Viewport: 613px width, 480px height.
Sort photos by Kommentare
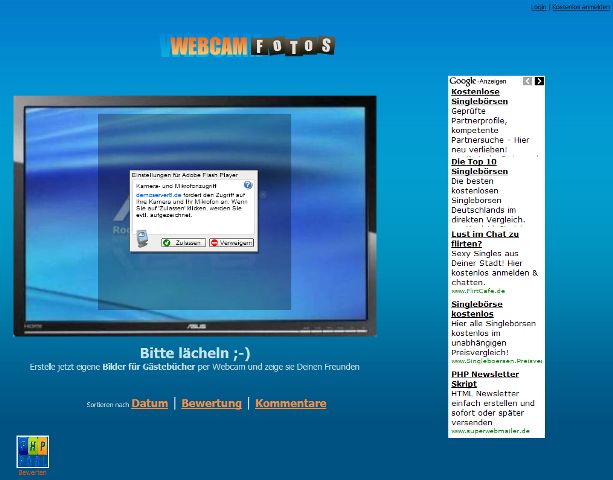(290, 404)
